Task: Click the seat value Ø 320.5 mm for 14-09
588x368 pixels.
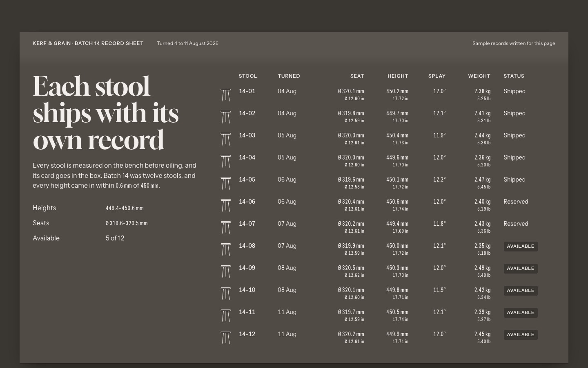Action: pos(351,268)
